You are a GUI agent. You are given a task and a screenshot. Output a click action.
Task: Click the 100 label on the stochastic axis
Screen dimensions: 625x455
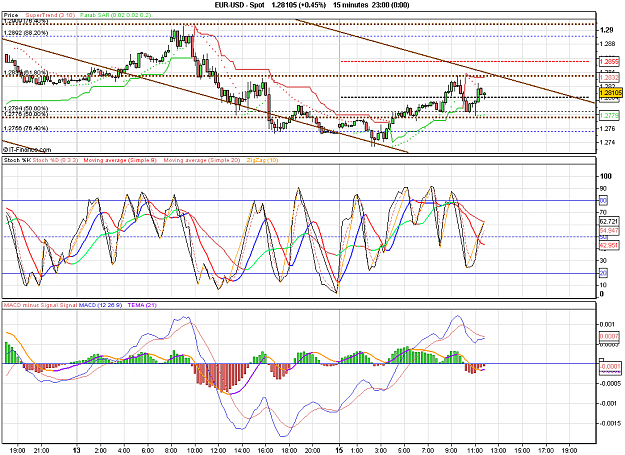coord(605,176)
